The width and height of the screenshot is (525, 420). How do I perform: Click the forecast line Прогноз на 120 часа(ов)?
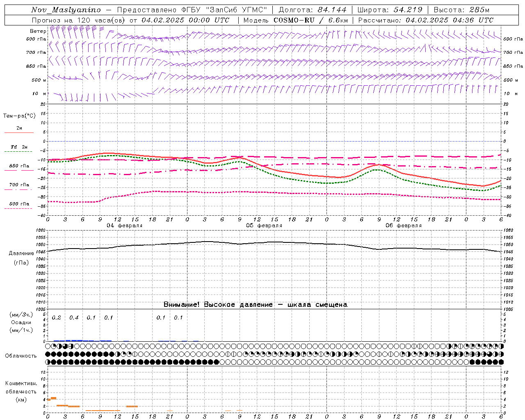[79, 20]
